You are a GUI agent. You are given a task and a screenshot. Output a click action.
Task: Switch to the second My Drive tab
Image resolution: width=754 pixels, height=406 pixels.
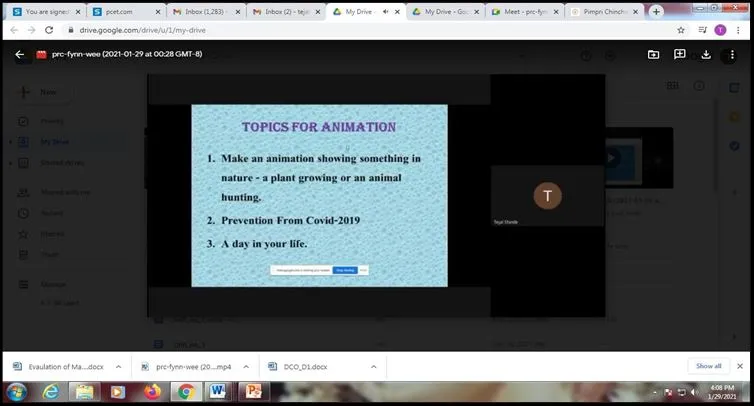(445, 12)
